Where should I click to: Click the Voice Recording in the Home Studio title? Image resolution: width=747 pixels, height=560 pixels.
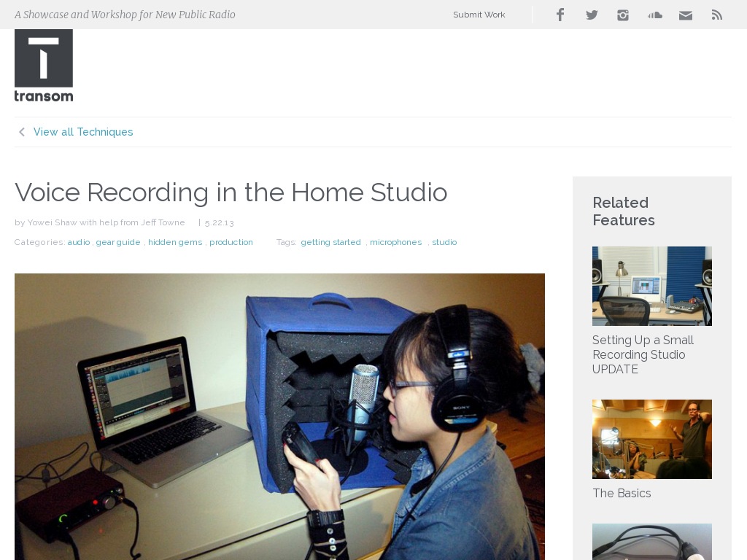pos(231,192)
